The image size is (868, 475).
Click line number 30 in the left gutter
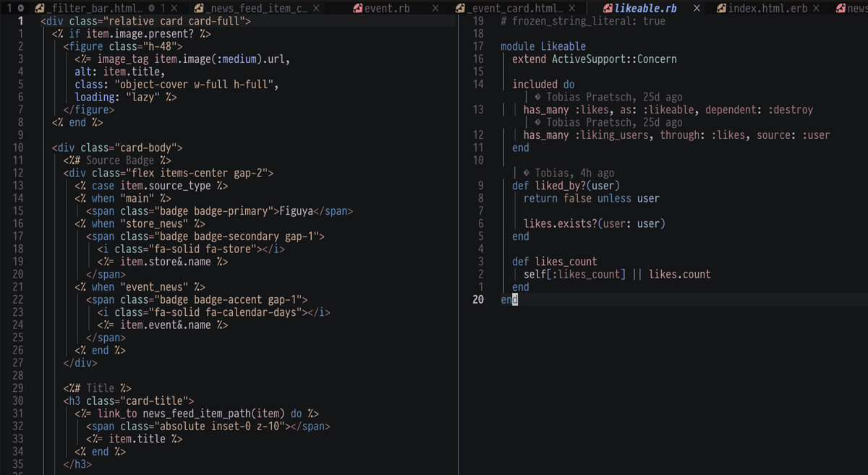[x=17, y=401]
